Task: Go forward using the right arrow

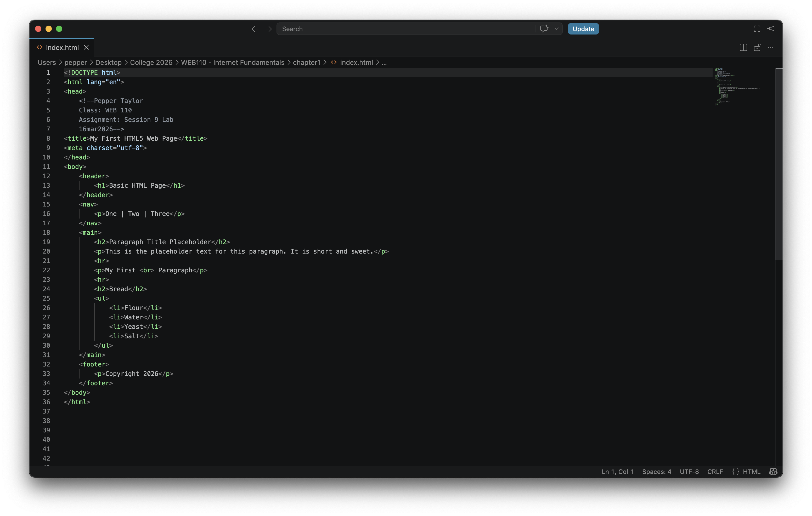Action: coord(268,29)
